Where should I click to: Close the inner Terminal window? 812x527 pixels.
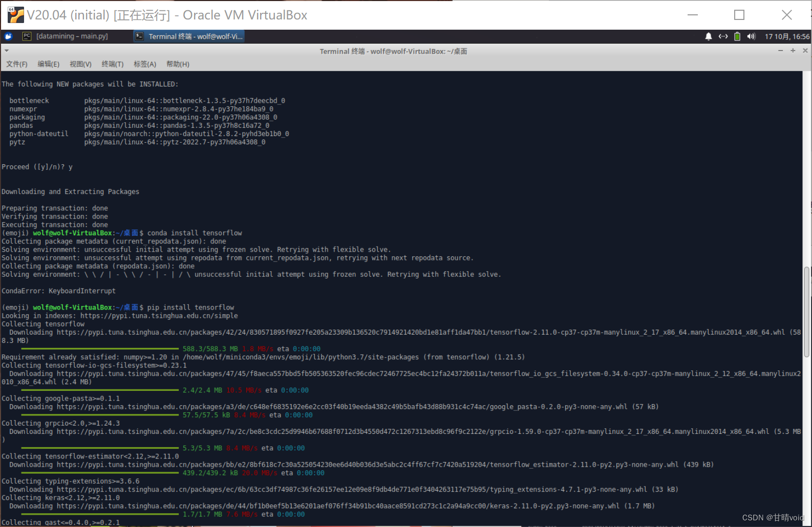click(805, 51)
